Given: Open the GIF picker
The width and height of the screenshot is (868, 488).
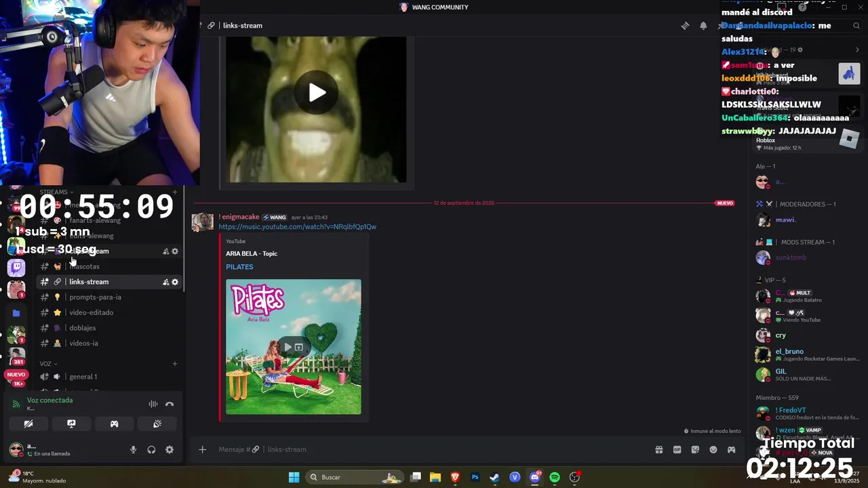Looking at the screenshot, I should [677, 449].
